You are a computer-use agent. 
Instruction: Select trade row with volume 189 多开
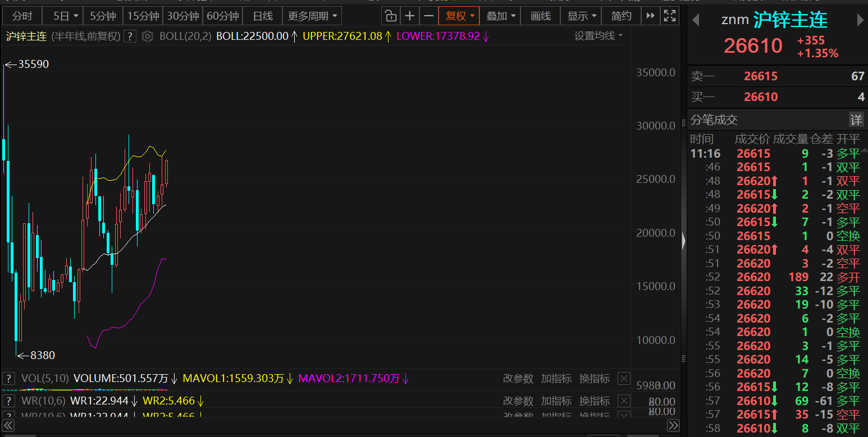tap(777, 277)
